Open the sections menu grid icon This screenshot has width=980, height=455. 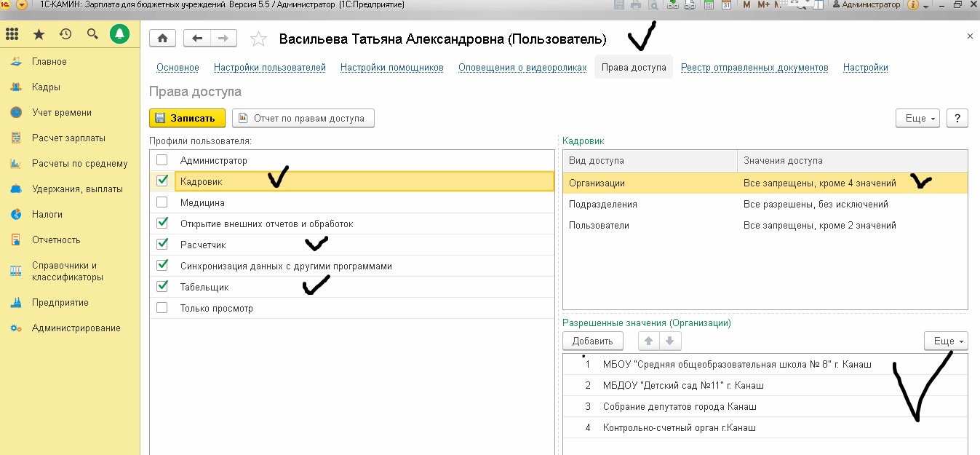[x=12, y=34]
